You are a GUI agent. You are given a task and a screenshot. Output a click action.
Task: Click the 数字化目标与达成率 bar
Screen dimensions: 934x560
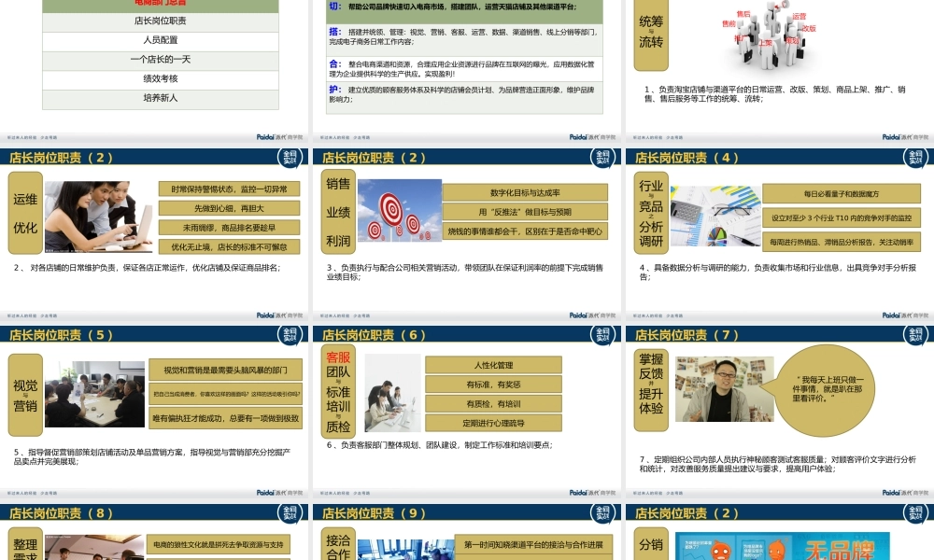tap(525, 193)
